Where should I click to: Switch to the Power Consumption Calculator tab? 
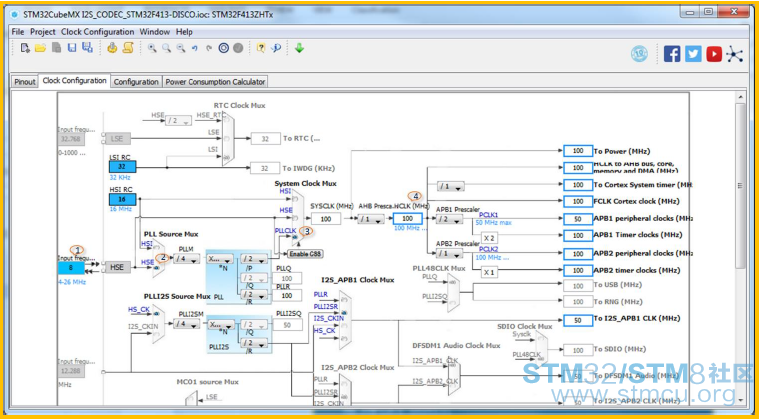[215, 81]
